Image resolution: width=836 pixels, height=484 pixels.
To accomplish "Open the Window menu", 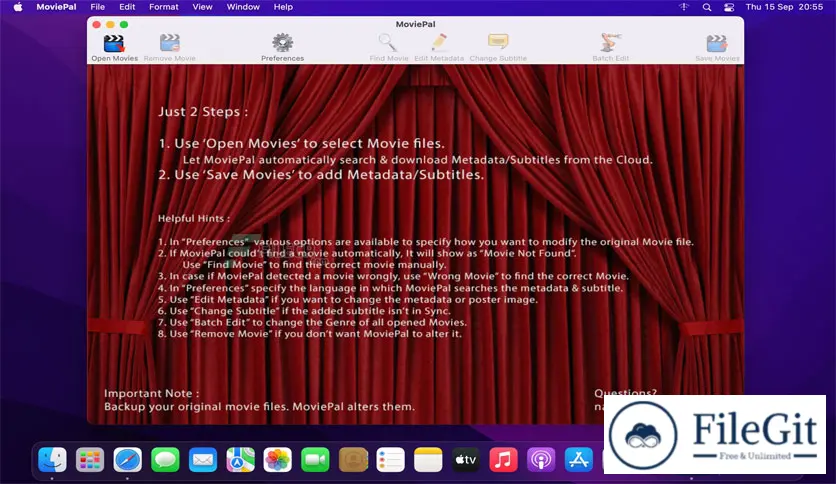I will tap(243, 7).
